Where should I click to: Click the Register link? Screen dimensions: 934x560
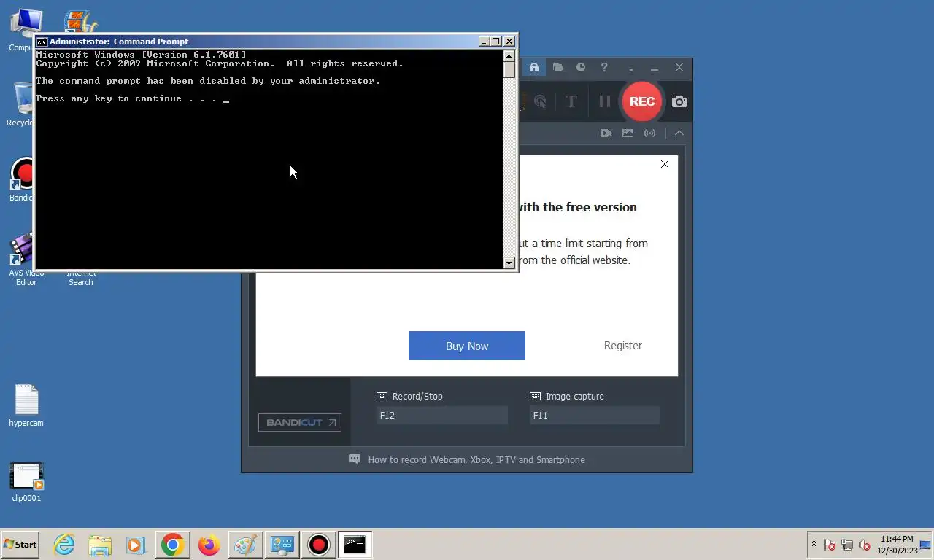coord(622,346)
